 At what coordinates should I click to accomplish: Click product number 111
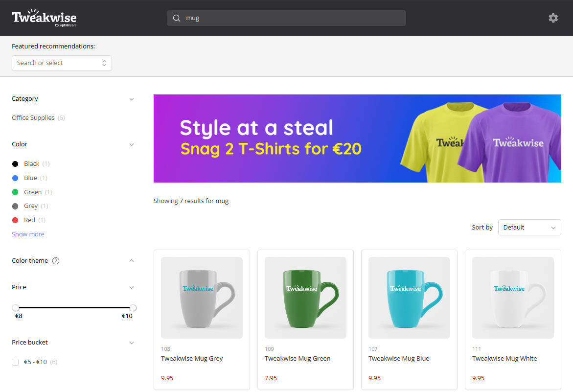pyautogui.click(x=477, y=349)
